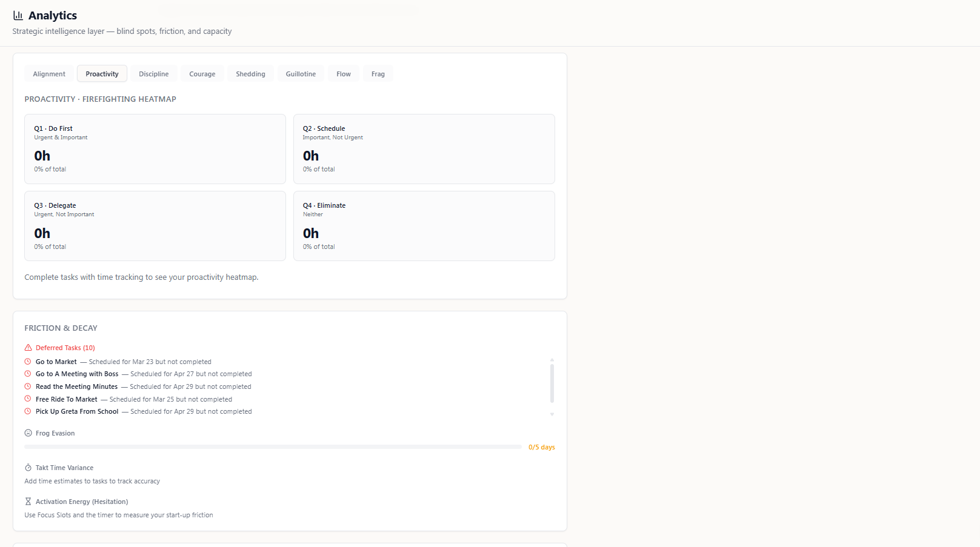The width and height of the screenshot is (980, 547).
Task: Click the Free Ride To Market task
Action: click(66, 399)
